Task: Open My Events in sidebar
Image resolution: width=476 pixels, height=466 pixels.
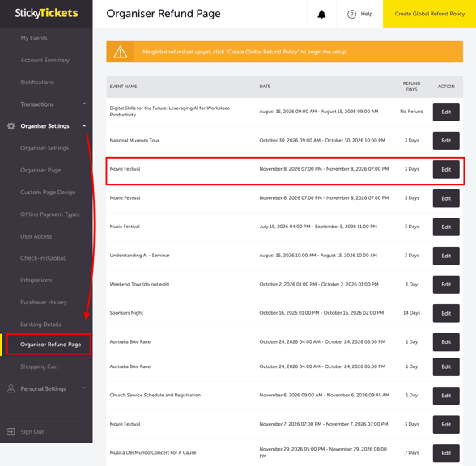Action: [x=34, y=38]
